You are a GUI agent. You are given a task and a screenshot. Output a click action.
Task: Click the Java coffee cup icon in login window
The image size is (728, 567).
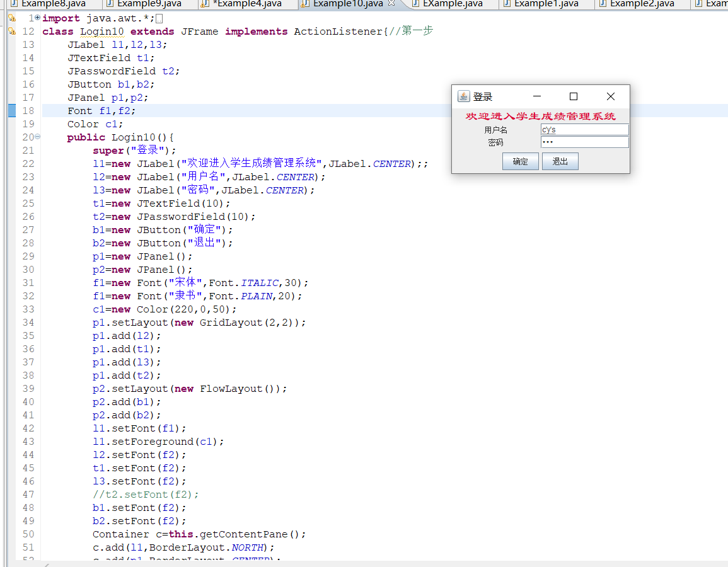pos(463,96)
